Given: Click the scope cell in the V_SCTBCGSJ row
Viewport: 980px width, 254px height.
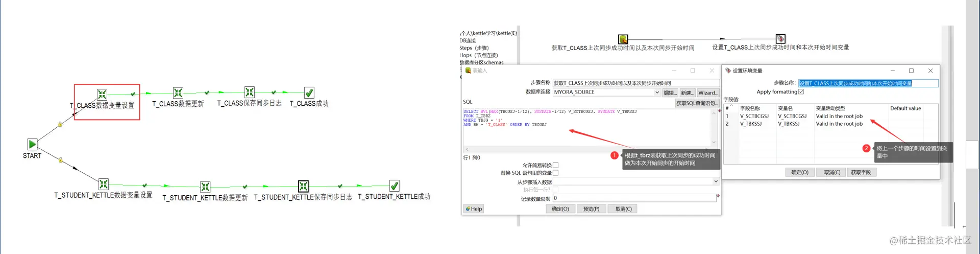Looking at the screenshot, I should pyautogui.click(x=839, y=116).
